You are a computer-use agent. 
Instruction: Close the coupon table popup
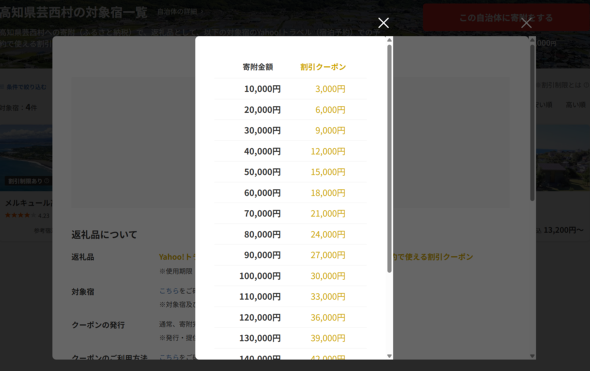point(383,23)
